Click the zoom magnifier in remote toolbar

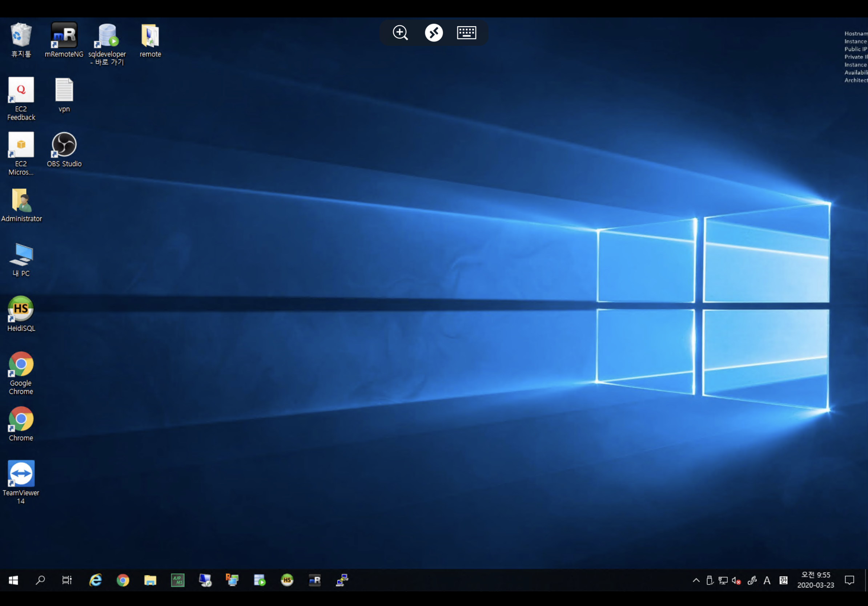point(400,33)
